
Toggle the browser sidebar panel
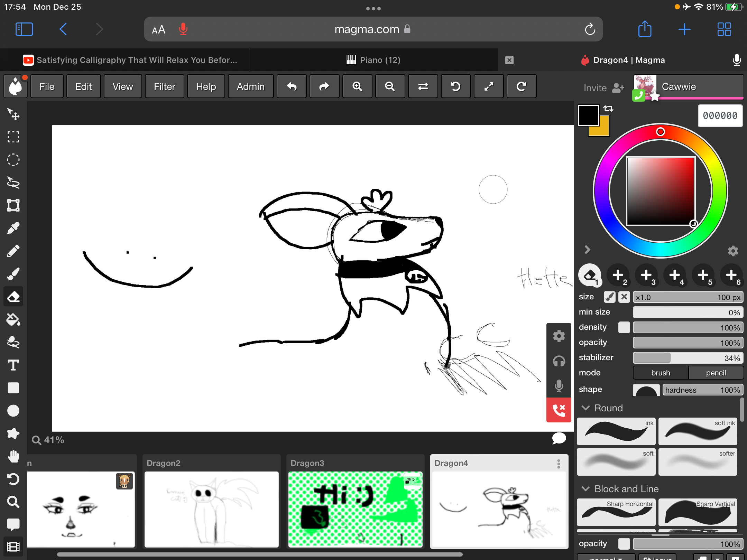click(x=24, y=29)
